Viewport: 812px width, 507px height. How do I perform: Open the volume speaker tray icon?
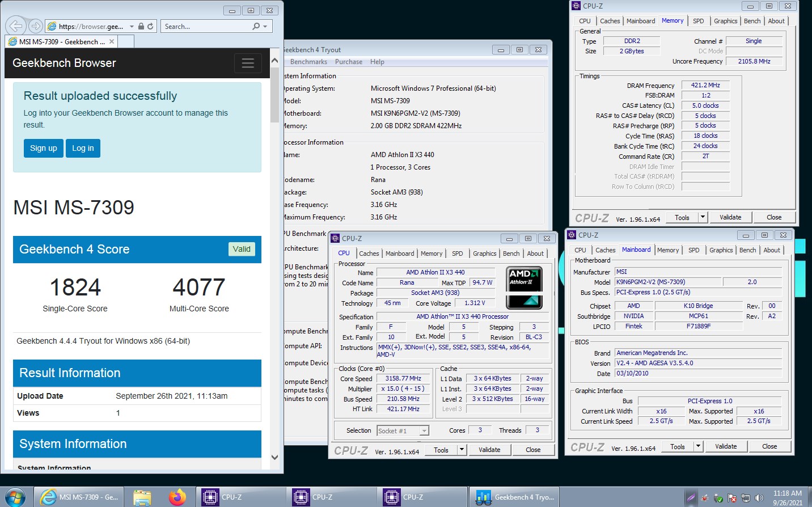pos(759,498)
